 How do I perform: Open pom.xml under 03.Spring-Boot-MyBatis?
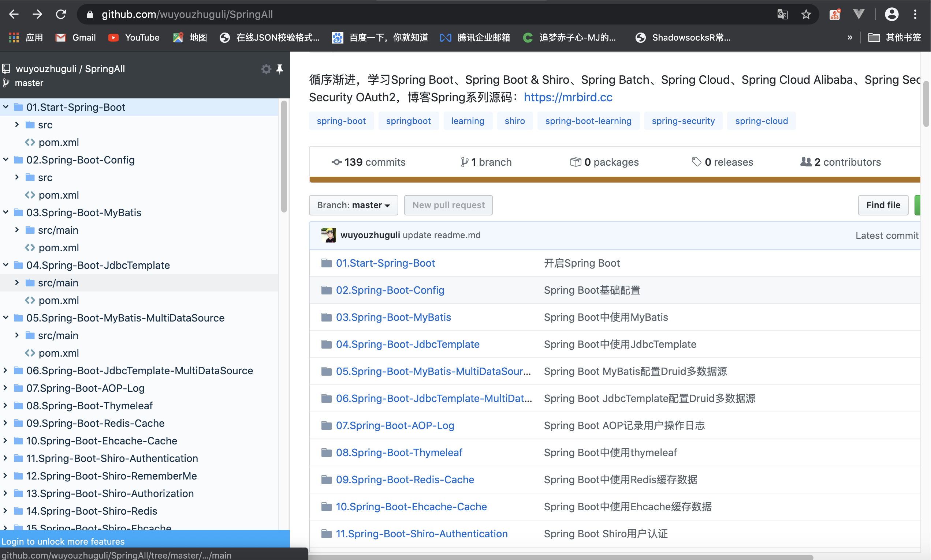59,248
